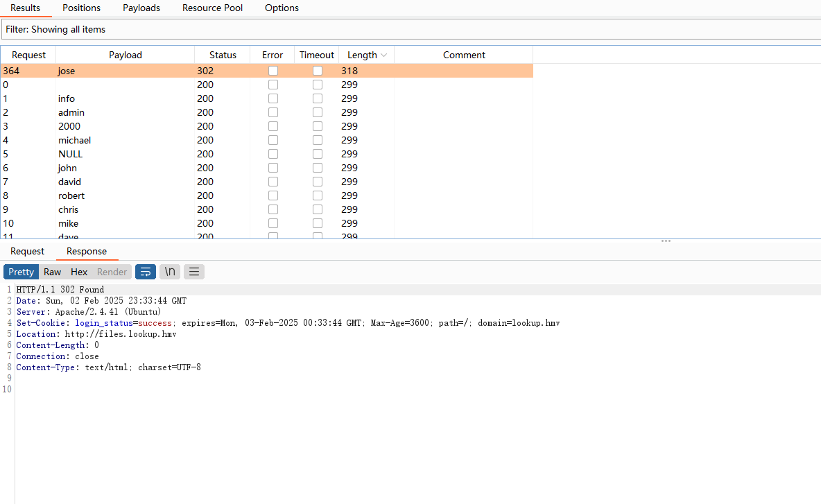Click the panel resize dots handle

click(666, 241)
